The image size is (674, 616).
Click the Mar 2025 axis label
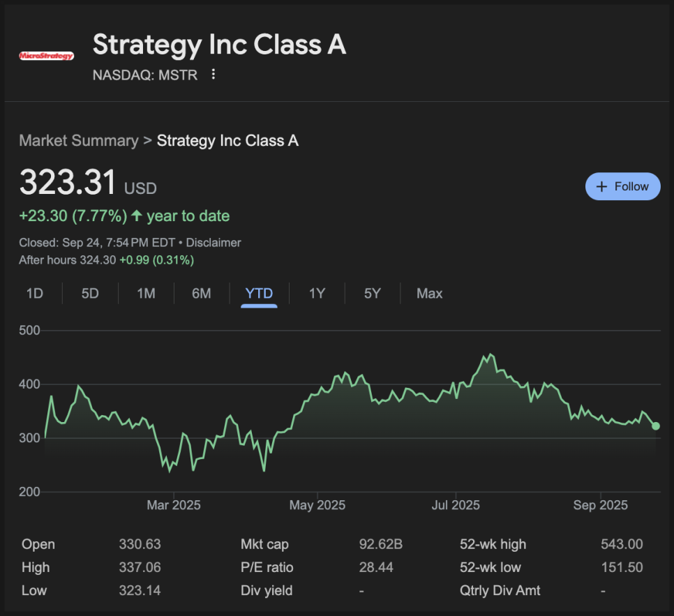tap(174, 504)
